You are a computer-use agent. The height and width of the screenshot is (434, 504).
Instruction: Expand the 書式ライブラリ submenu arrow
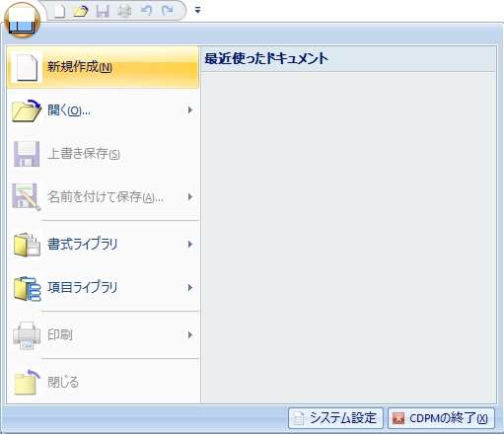click(190, 245)
